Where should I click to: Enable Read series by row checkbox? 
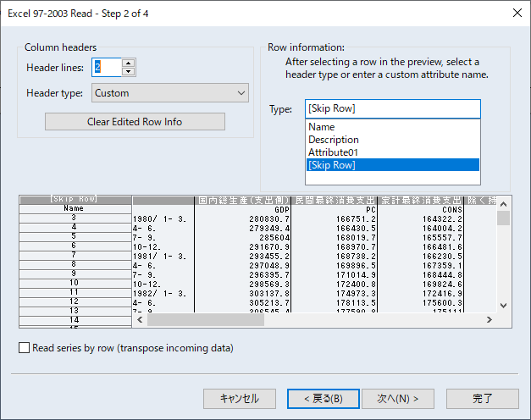click(x=24, y=348)
